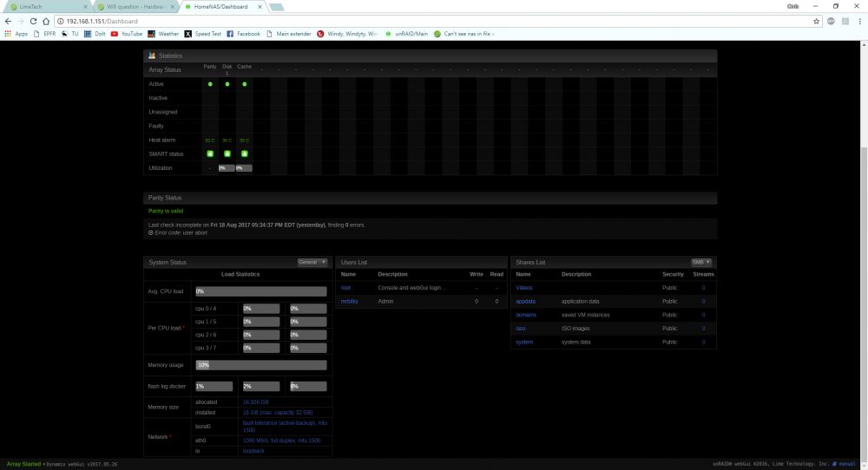Click the address bar URL field
This screenshot has height=470, width=868.
pos(431,21)
